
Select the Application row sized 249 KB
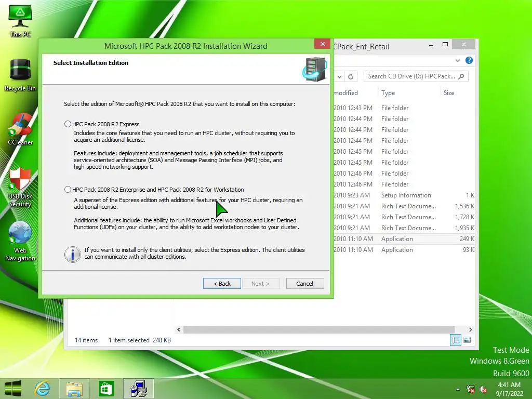pos(404,238)
